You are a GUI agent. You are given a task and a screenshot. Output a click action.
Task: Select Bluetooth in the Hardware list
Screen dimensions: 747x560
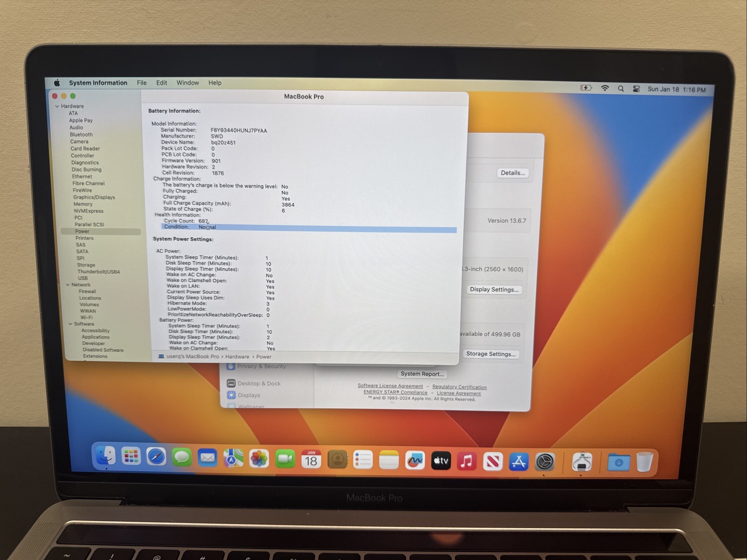(81, 135)
